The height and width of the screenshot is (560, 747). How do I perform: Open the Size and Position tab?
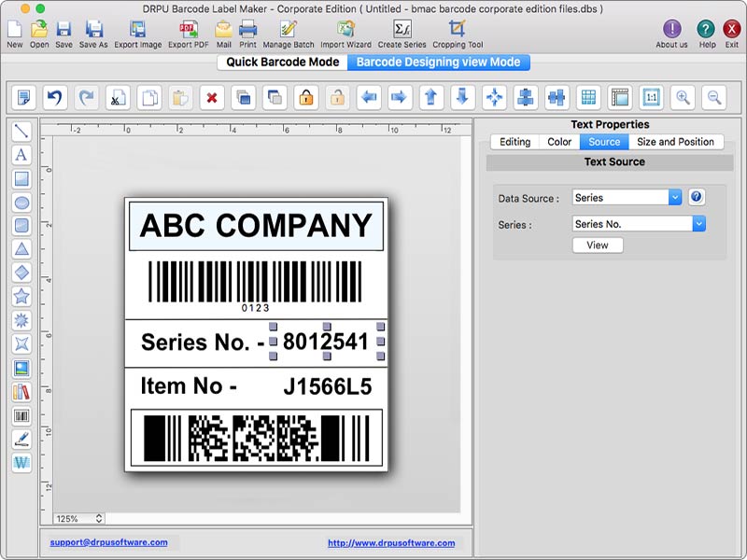tap(675, 142)
